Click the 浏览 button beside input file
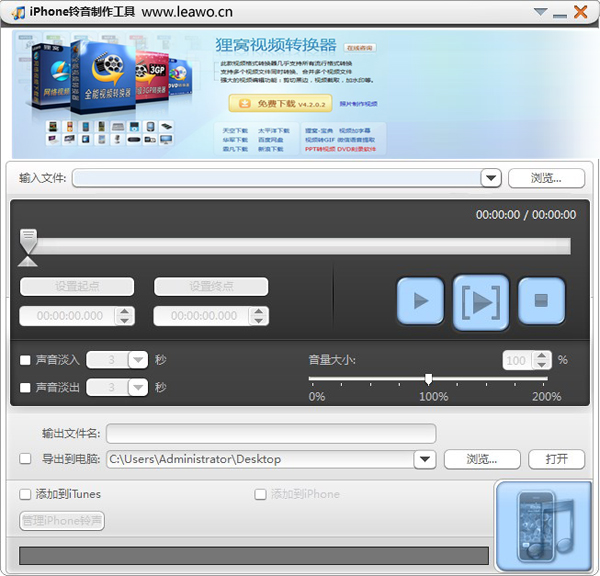Image resolution: width=600 pixels, height=576 pixels. 546,178
